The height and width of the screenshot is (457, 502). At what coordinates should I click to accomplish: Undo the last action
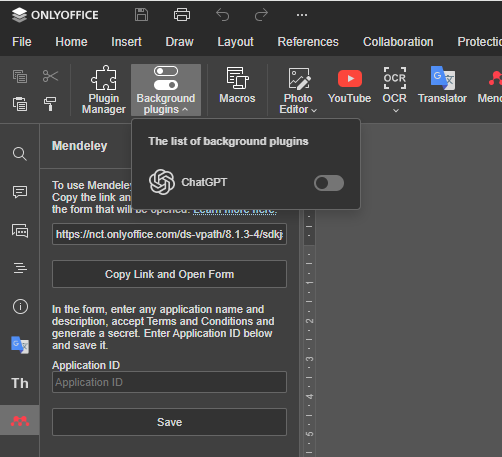tap(222, 15)
